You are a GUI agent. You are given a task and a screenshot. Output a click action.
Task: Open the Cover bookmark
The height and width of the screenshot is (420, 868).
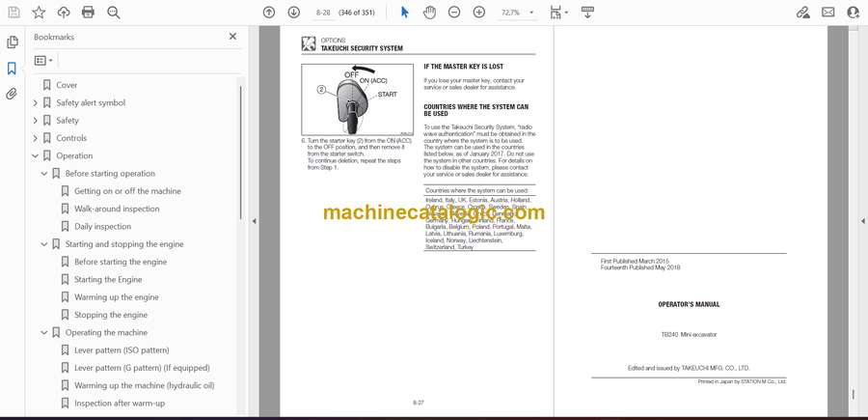tap(67, 85)
